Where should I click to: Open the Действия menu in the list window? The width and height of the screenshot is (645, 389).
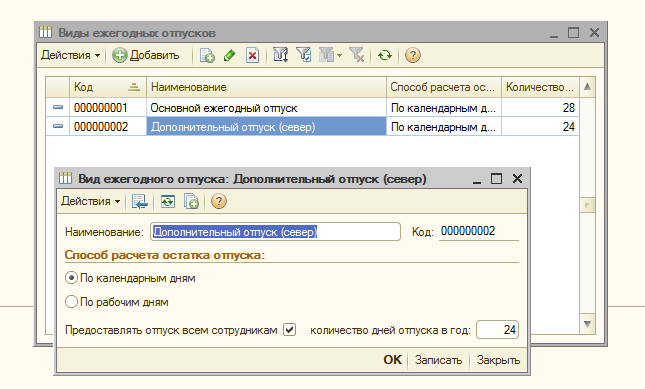tap(70, 55)
